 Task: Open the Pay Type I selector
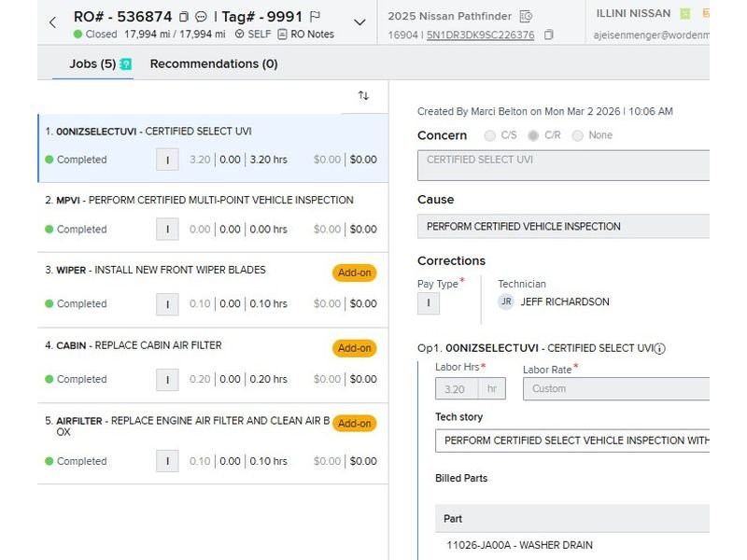[x=428, y=303]
